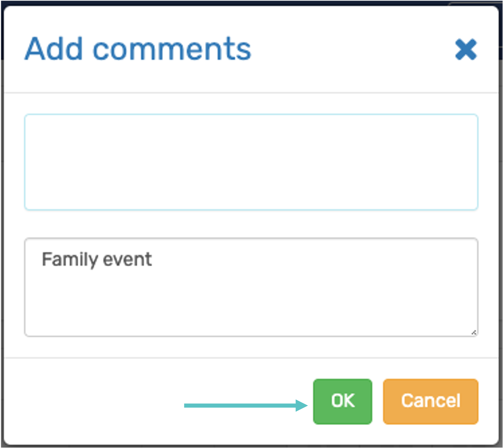503x448 pixels.
Task: Click inside the Family event text area
Action: point(251,287)
